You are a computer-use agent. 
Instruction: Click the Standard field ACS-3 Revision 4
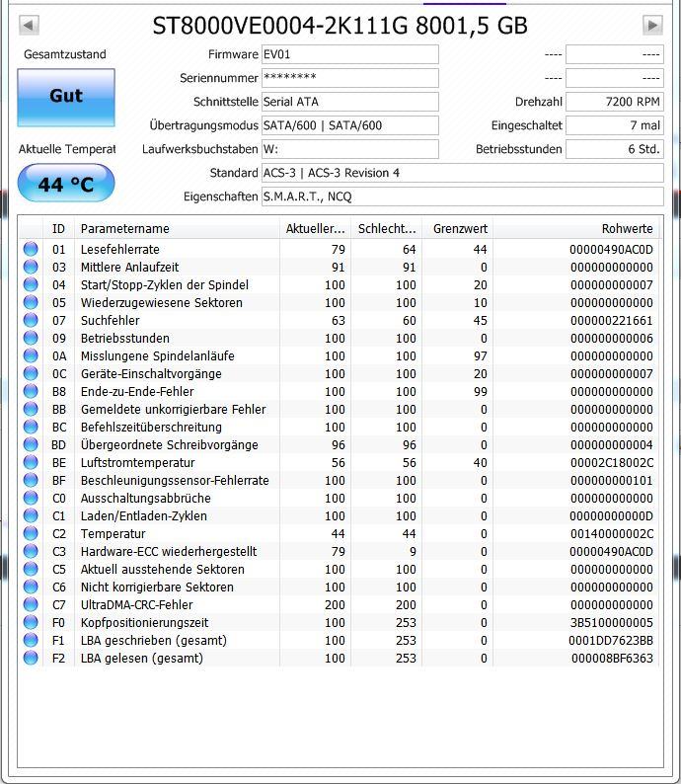[x=463, y=173]
